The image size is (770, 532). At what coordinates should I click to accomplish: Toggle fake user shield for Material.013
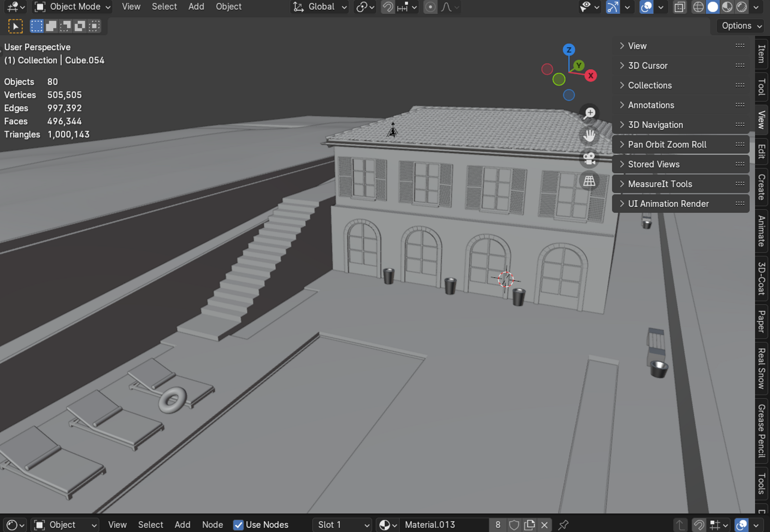tap(514, 525)
